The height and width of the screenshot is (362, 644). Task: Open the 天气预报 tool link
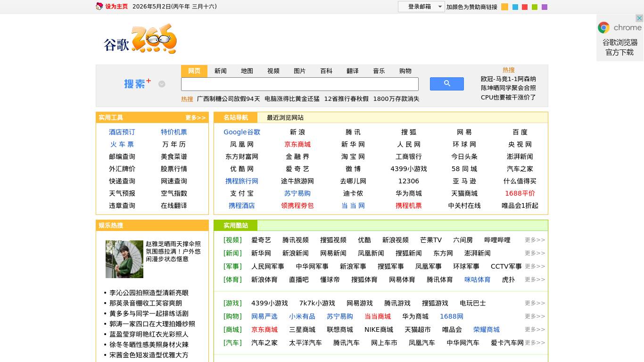[x=122, y=193]
